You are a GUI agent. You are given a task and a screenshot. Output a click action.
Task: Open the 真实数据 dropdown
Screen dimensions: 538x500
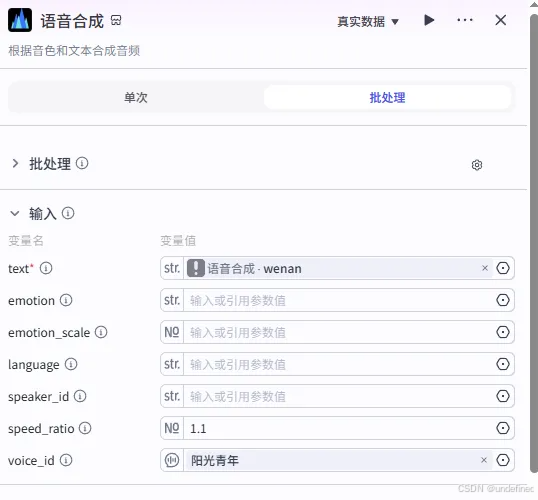pyautogui.click(x=368, y=22)
